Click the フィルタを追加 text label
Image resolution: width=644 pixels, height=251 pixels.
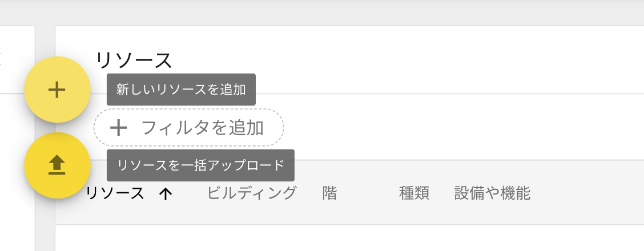point(202,128)
